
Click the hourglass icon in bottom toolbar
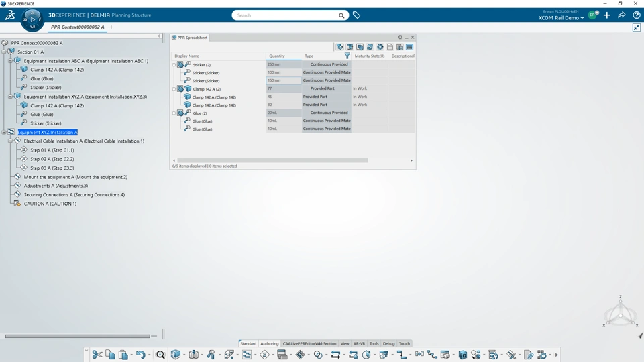coord(264,355)
